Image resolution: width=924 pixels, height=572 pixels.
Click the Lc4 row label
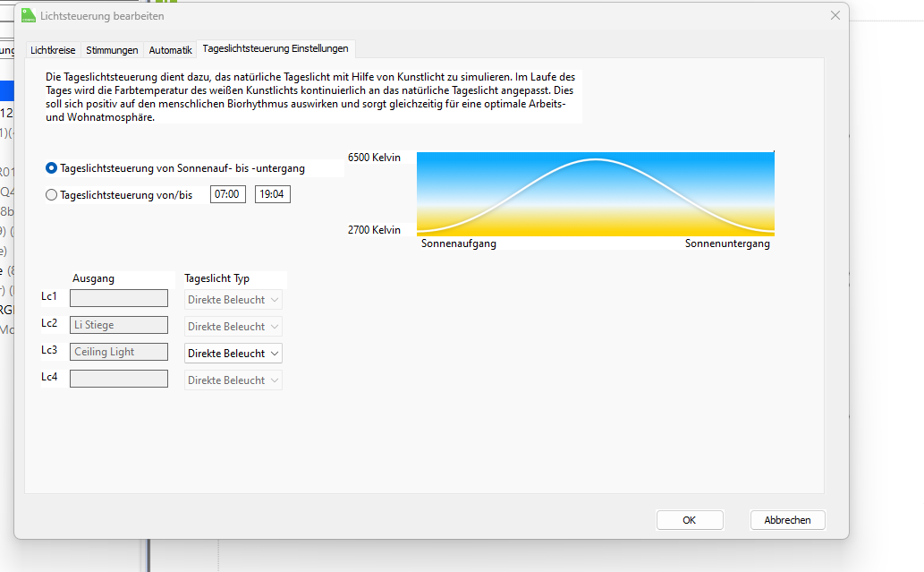49,377
